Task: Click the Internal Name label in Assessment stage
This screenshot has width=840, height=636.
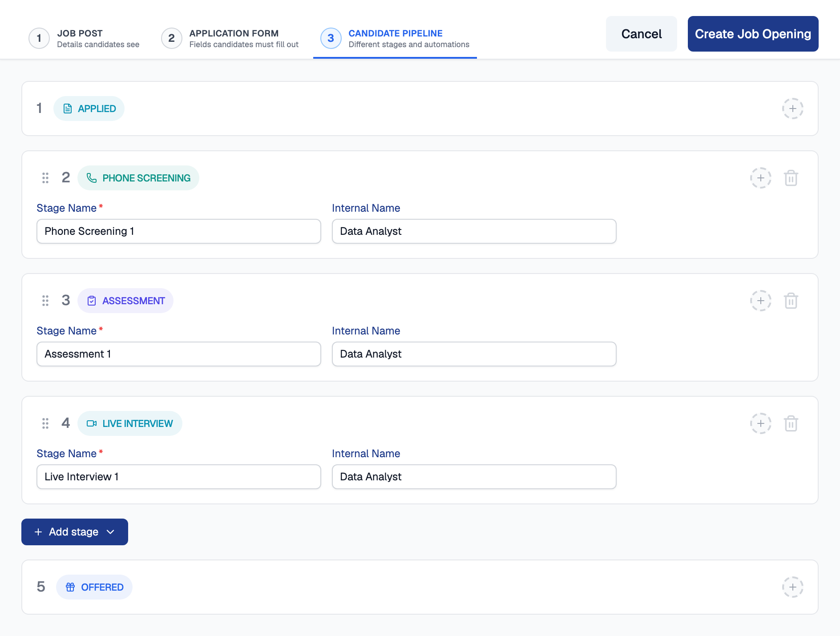Action: point(366,331)
